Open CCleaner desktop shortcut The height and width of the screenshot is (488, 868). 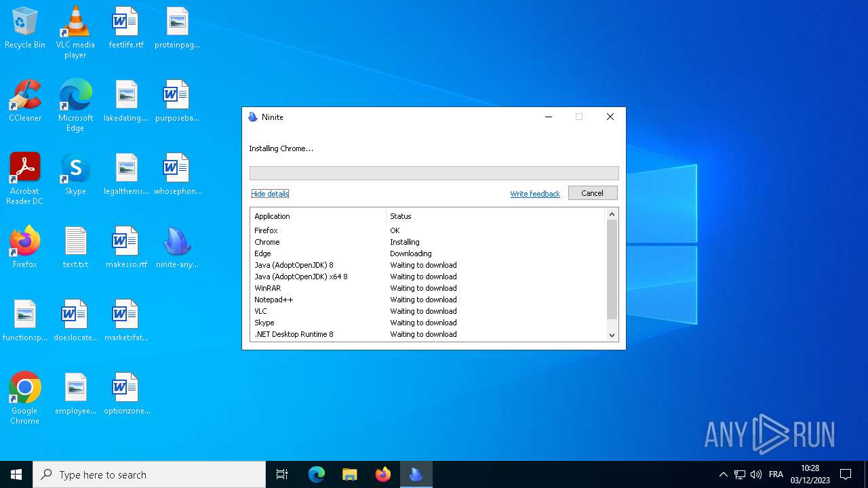point(25,102)
